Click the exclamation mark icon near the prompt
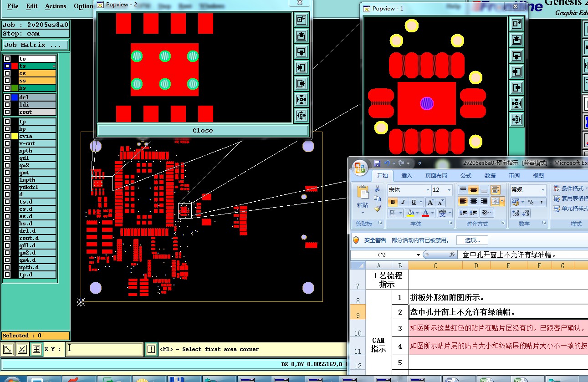 click(x=151, y=349)
